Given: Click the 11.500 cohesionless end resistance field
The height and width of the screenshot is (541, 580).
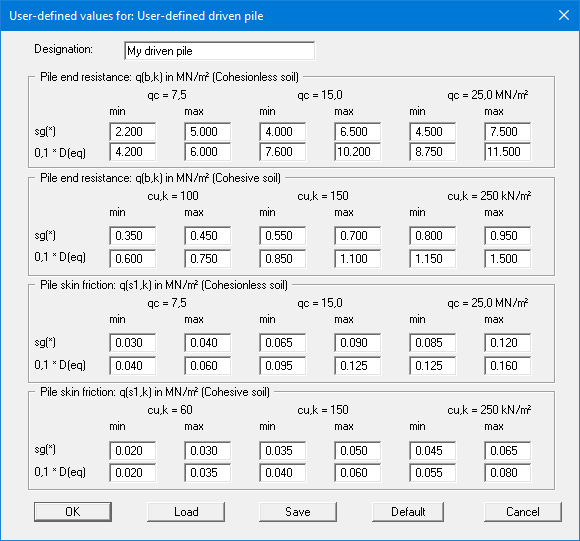Looking at the screenshot, I should tap(508, 152).
